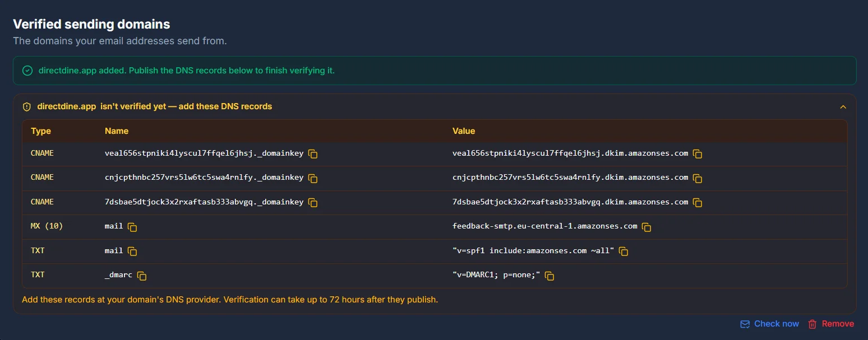The width and height of the screenshot is (868, 340).
Task: Copy the MX record name mail
Action: (132, 227)
